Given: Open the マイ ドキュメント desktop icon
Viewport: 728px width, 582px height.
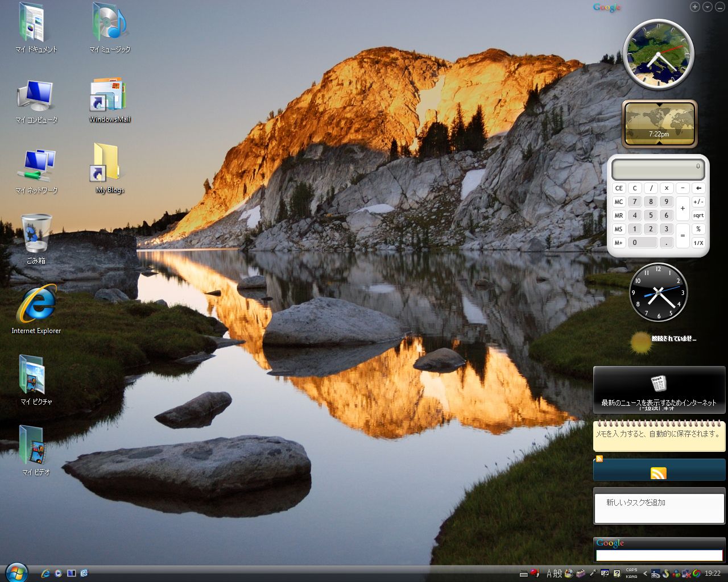Looking at the screenshot, I should tap(36, 27).
